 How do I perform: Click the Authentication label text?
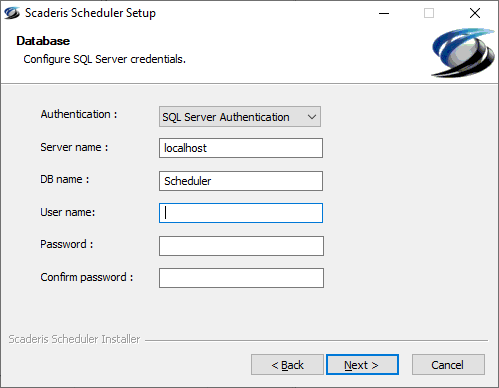coord(79,114)
